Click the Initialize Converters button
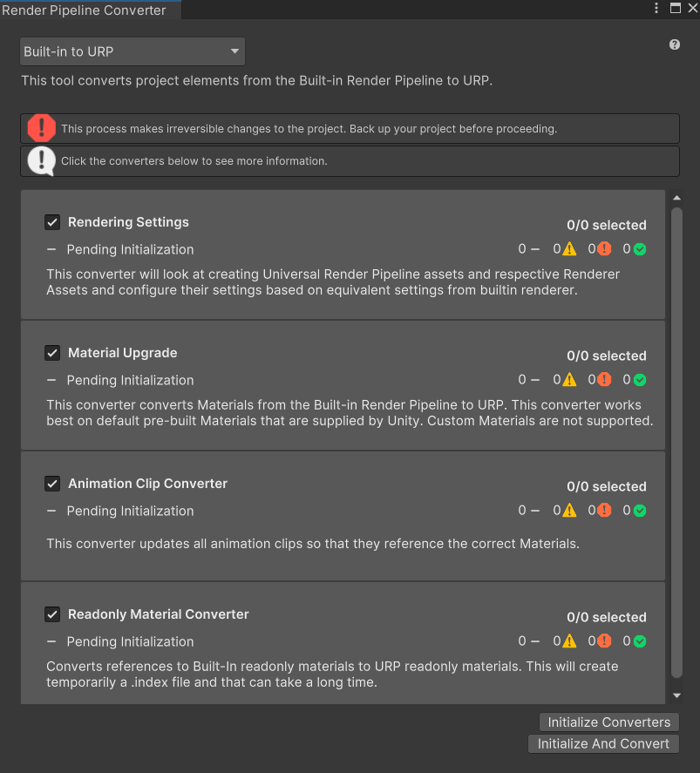The image size is (700, 773). (x=608, y=722)
